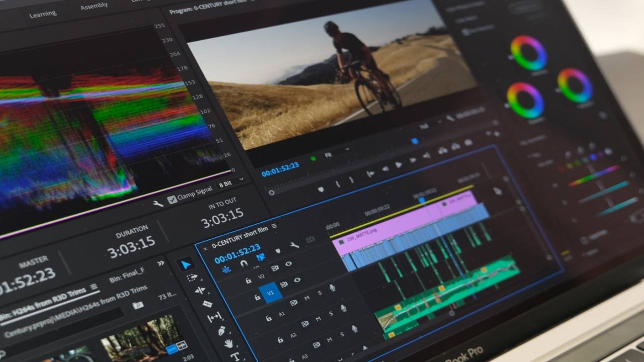This screenshot has width=644, height=362.
Task: Toggle lock on track V1
Action: (258, 298)
